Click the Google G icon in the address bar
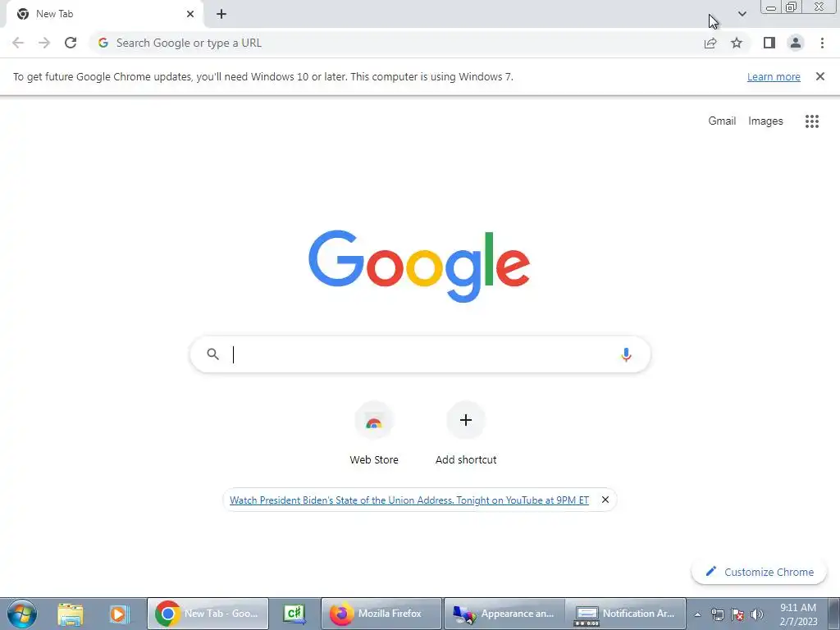Image resolution: width=840 pixels, height=630 pixels. point(103,43)
